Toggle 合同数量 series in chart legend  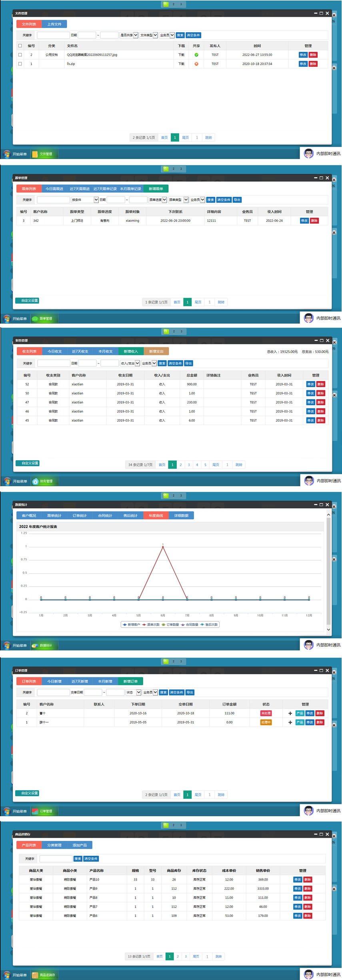(190, 625)
